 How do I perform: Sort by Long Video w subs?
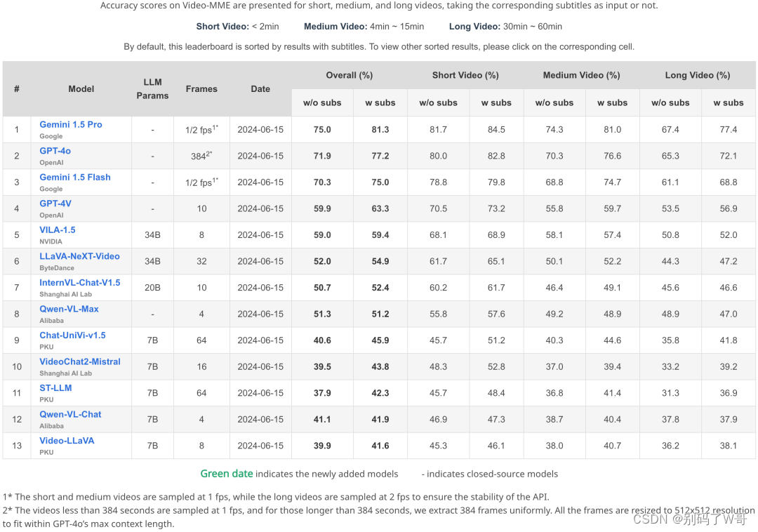click(729, 103)
